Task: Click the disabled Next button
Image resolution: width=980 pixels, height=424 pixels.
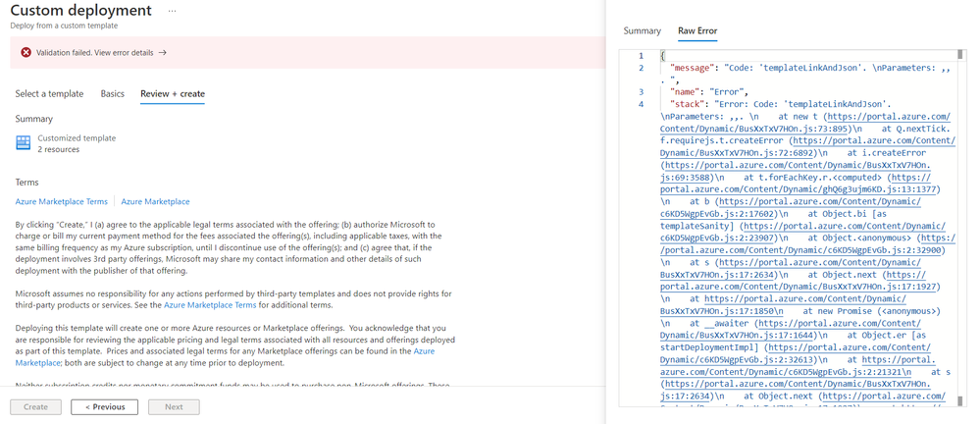Action: coord(174,407)
